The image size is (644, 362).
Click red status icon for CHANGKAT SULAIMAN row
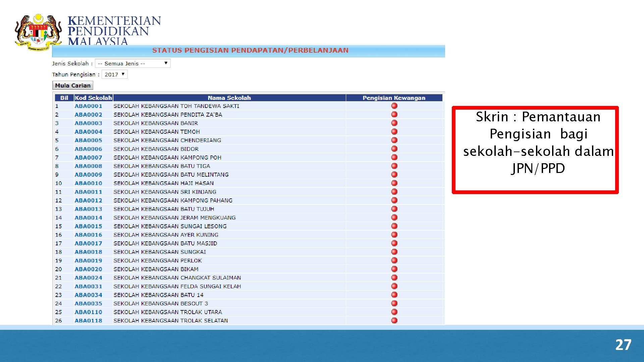(394, 278)
